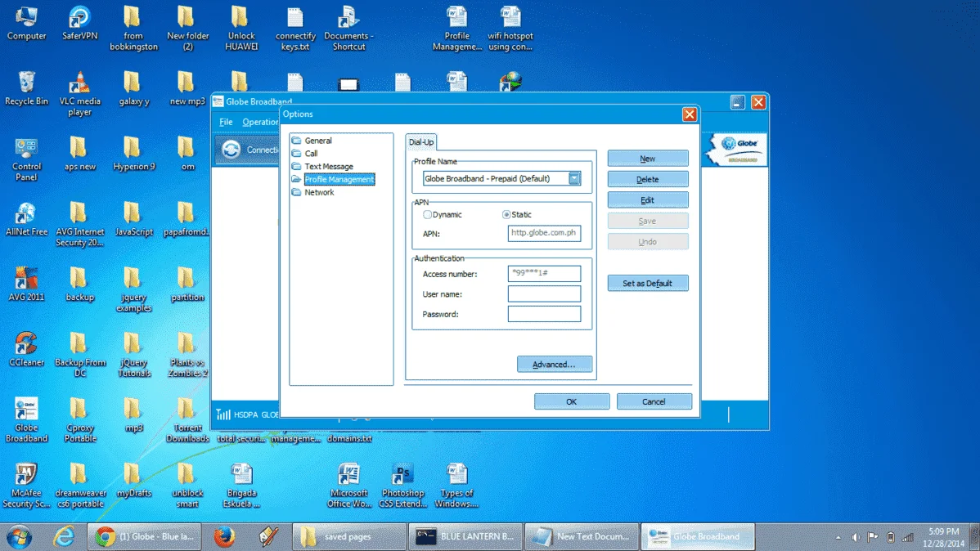The height and width of the screenshot is (551, 980).
Task: Open the Microsoft Office Word shortcut
Action: [348, 485]
